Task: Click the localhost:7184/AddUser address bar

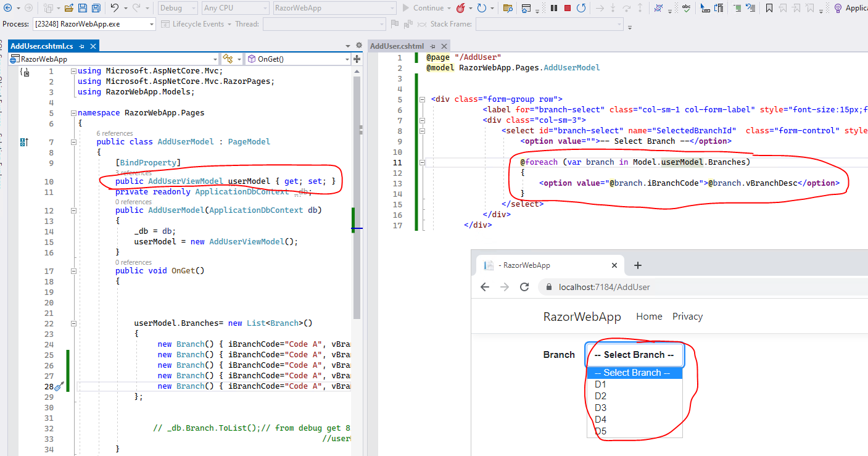Action: coord(604,287)
